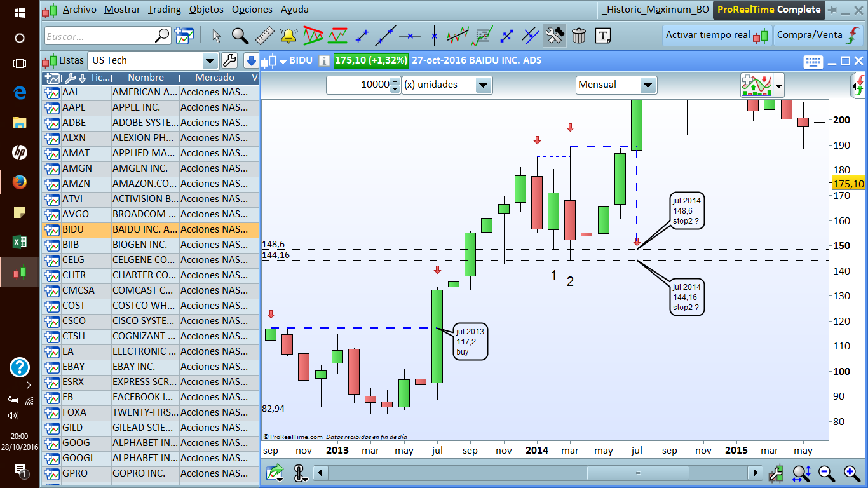The width and height of the screenshot is (868, 488).
Task: Select the vertical line drawing tool
Action: (x=435, y=36)
